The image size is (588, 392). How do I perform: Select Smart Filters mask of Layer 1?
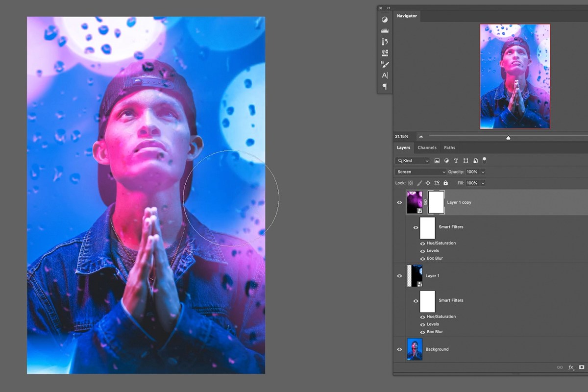(x=427, y=301)
